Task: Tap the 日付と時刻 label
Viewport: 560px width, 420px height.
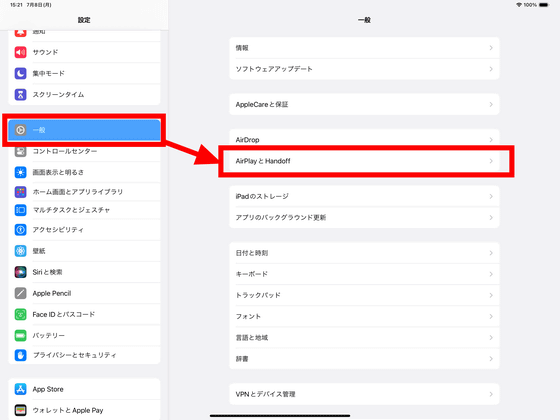Action: tap(252, 253)
